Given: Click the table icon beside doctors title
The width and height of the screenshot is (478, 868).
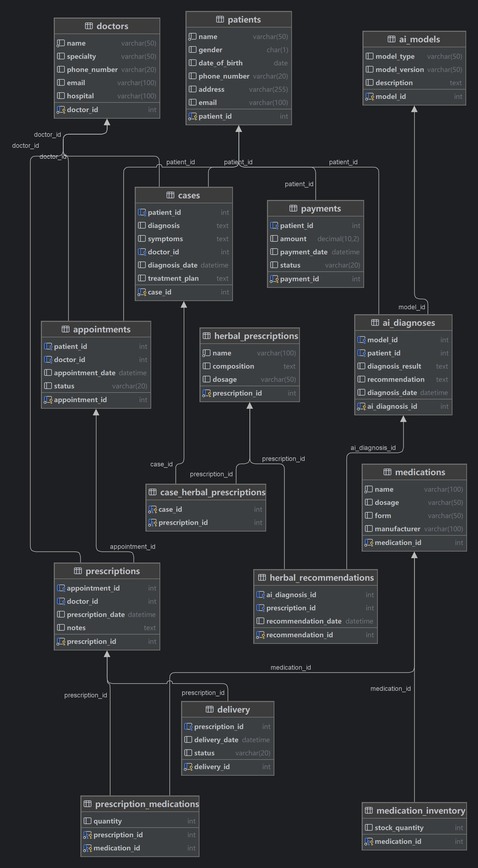Looking at the screenshot, I should 89,26.
